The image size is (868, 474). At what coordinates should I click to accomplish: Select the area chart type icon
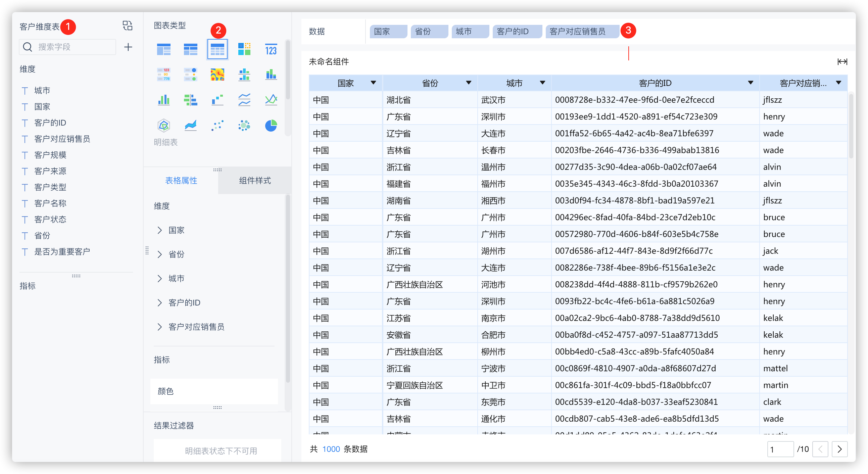pos(190,126)
